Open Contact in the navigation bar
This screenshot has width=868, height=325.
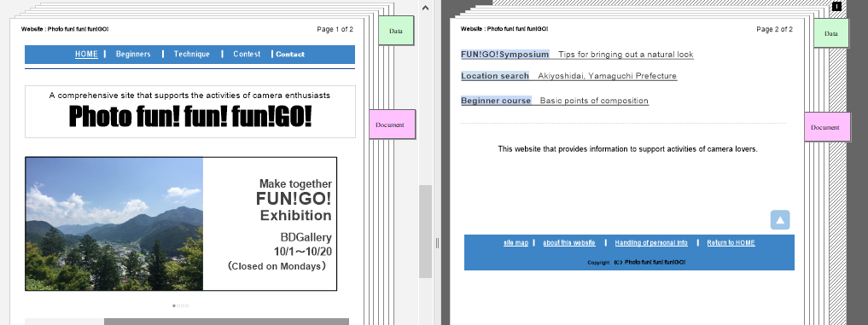click(x=290, y=55)
